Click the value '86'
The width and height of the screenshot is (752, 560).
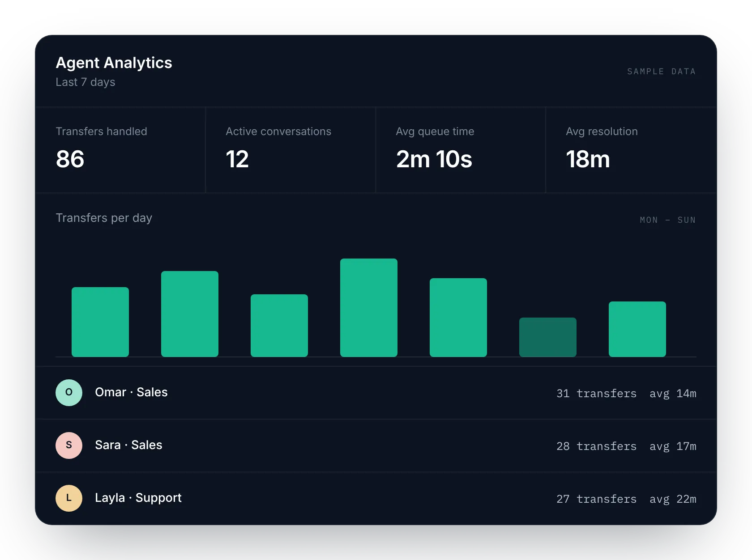click(70, 159)
